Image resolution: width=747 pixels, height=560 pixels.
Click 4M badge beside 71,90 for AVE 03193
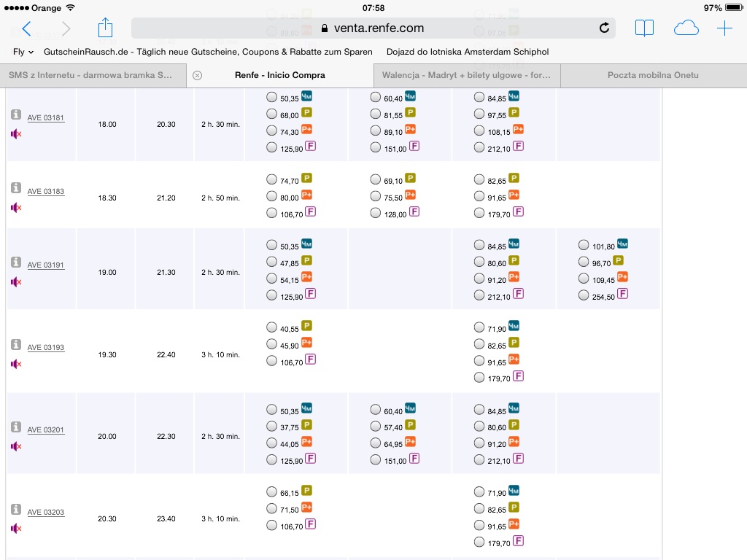pyautogui.click(x=514, y=326)
